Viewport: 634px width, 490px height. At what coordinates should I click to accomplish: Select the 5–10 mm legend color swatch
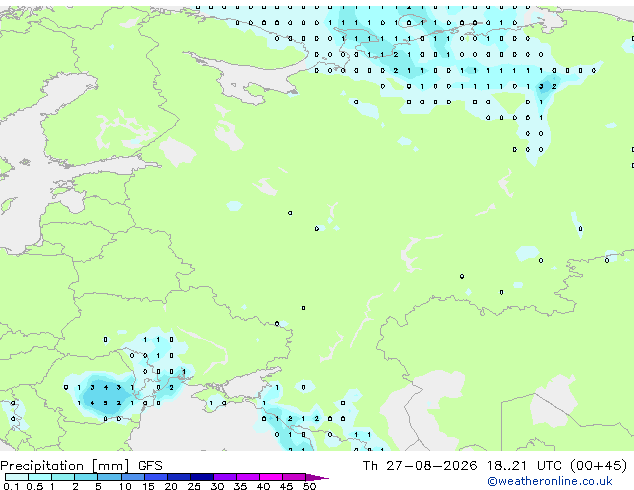pyautogui.click(x=109, y=477)
